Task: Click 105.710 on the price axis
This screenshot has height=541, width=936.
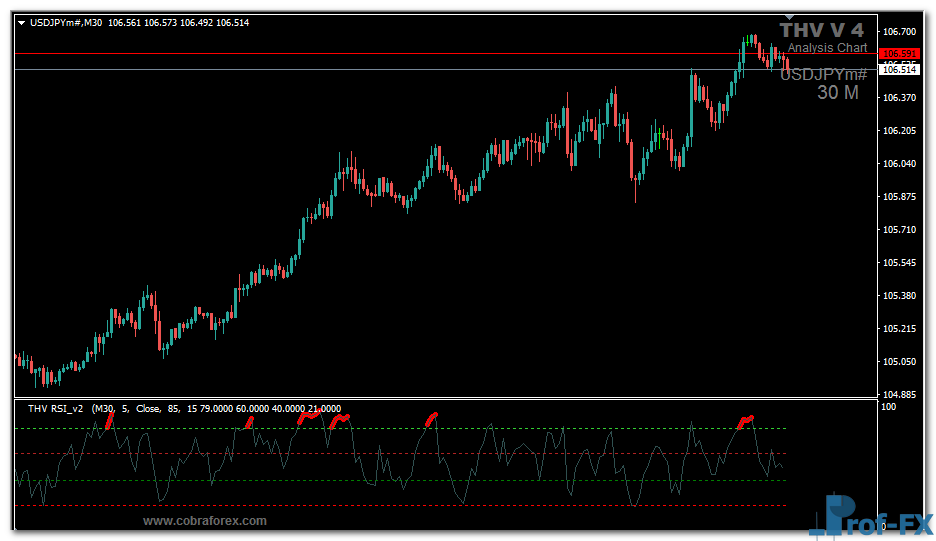Action: pyautogui.click(x=900, y=230)
